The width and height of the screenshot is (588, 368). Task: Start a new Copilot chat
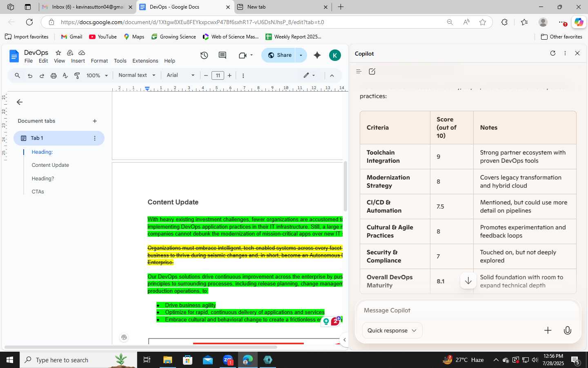point(372,72)
